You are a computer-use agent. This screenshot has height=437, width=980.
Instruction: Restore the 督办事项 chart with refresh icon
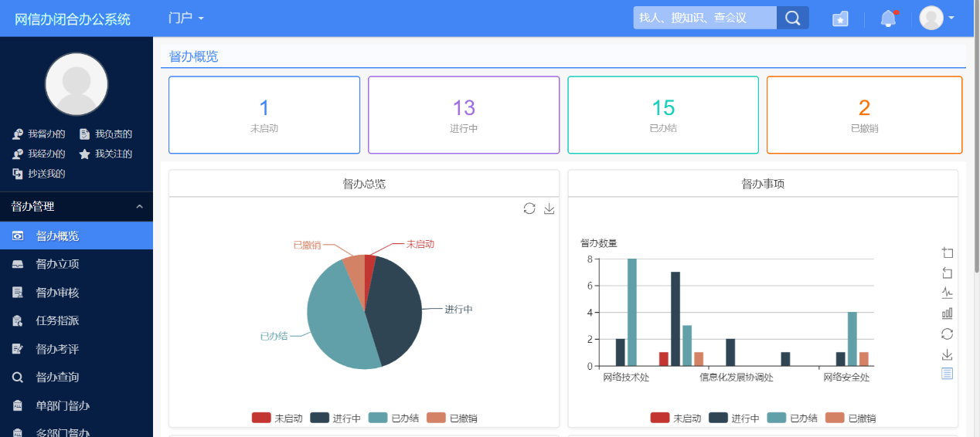tap(948, 334)
